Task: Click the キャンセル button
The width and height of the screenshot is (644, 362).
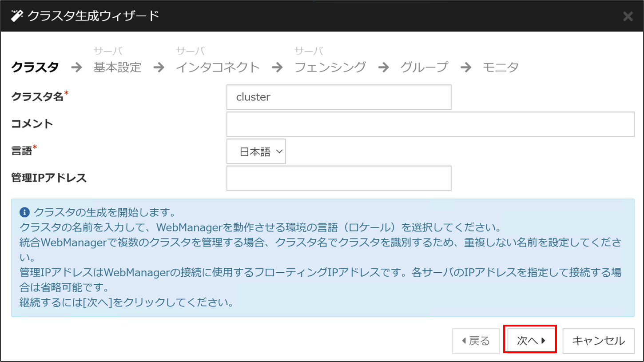Action: tap(598, 341)
